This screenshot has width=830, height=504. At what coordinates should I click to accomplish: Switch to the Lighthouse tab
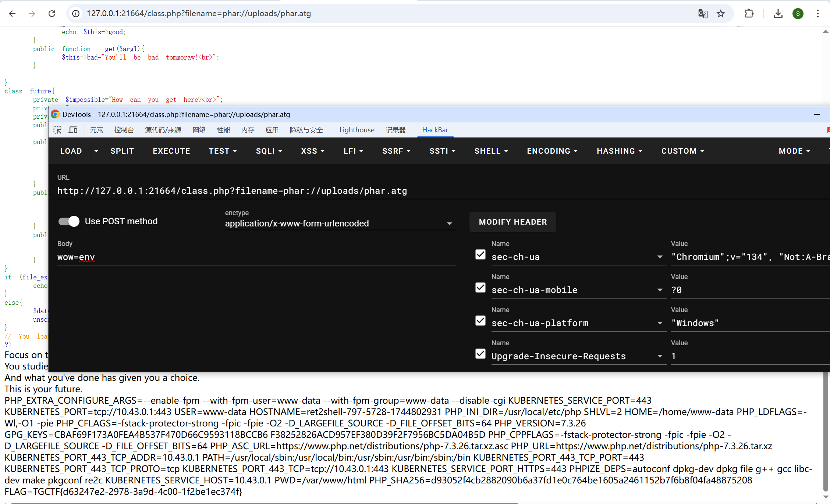(357, 130)
